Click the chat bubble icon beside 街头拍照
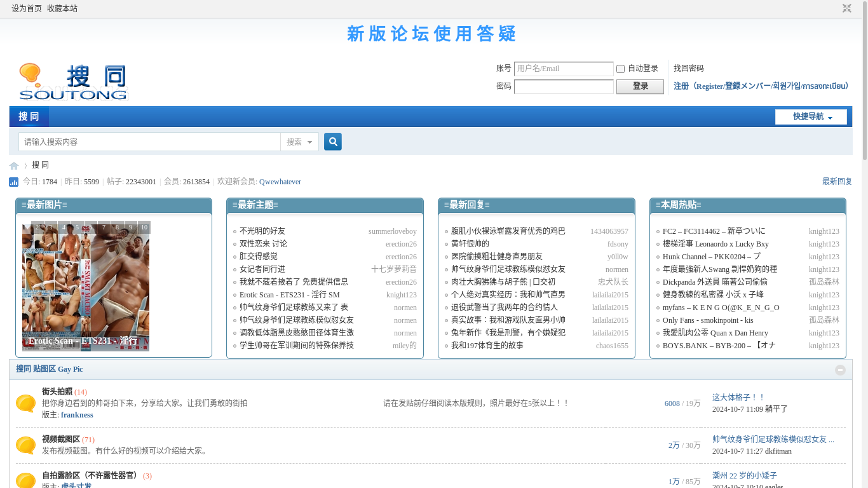868x488 pixels. point(25,403)
